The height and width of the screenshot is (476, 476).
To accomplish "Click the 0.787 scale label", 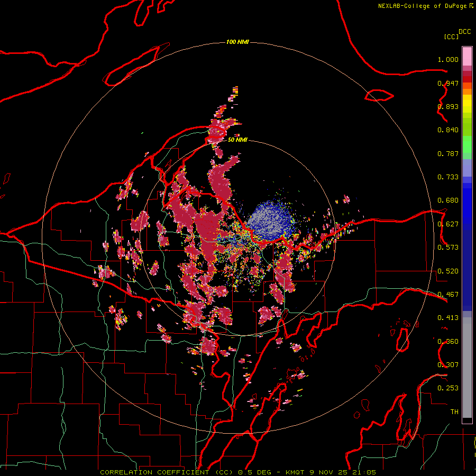I will click(x=448, y=153).
